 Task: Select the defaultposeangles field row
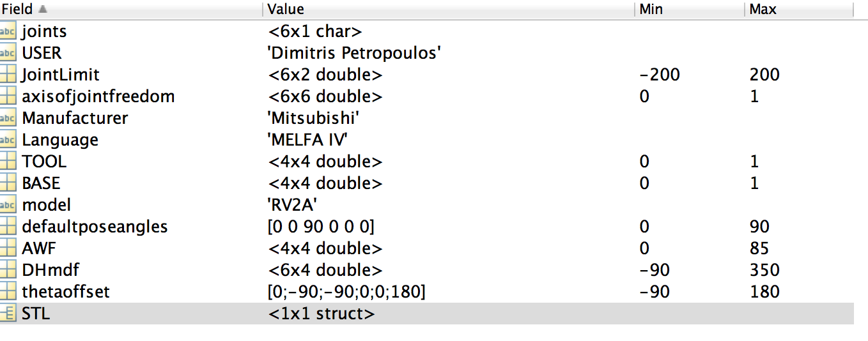(x=427, y=227)
